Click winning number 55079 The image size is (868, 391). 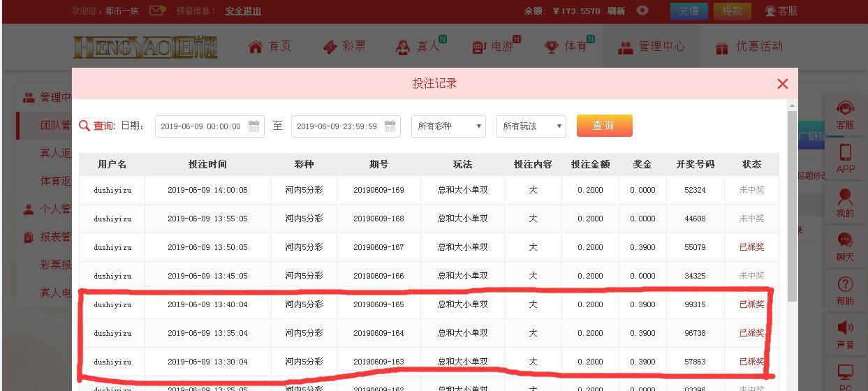[x=695, y=247]
